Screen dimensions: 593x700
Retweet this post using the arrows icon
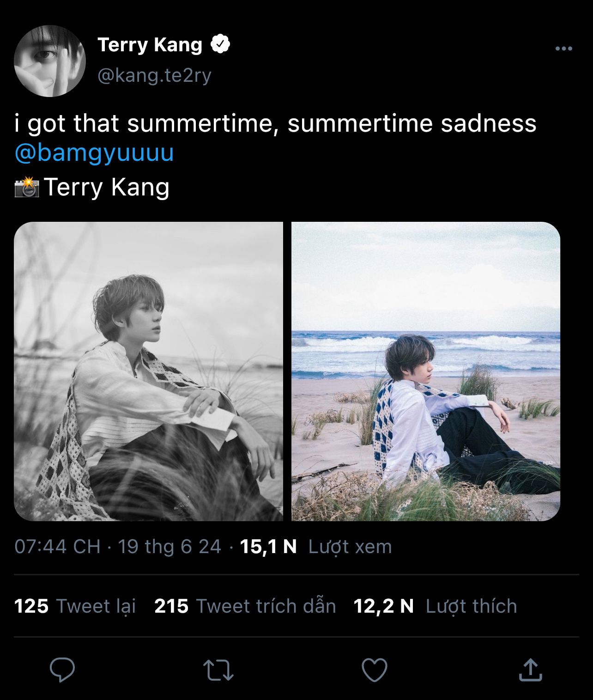click(218, 670)
